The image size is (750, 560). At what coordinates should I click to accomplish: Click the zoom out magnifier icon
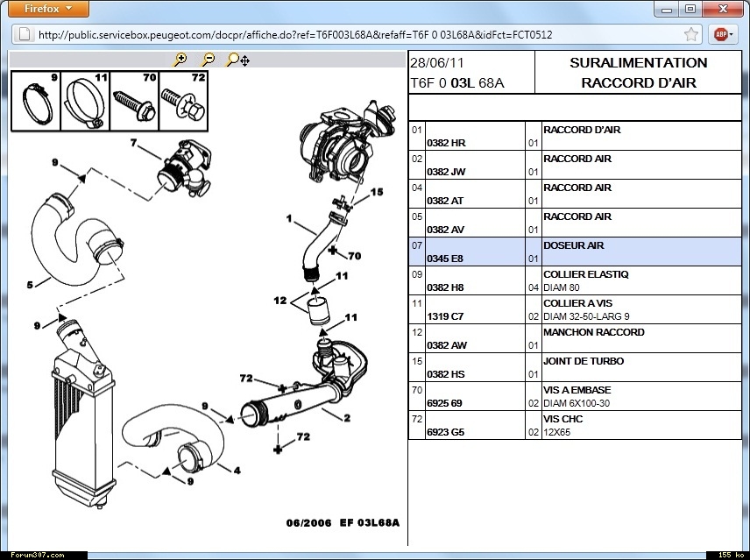coord(208,60)
